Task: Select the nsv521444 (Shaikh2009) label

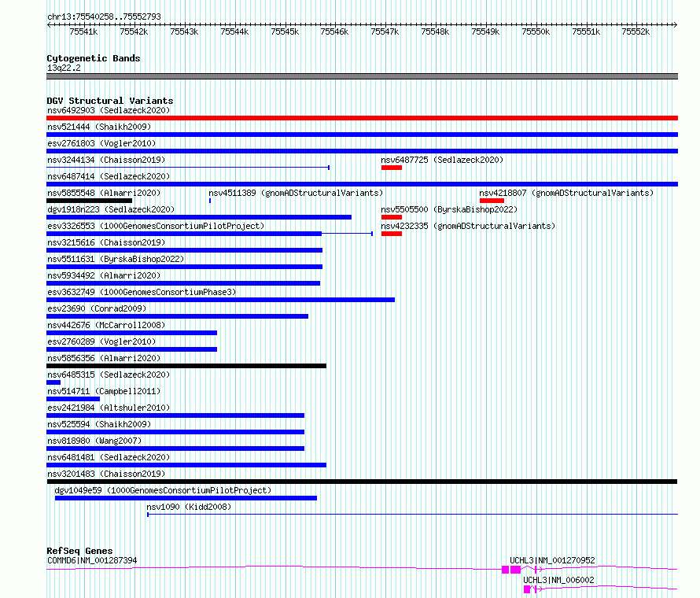Action: [x=99, y=127]
